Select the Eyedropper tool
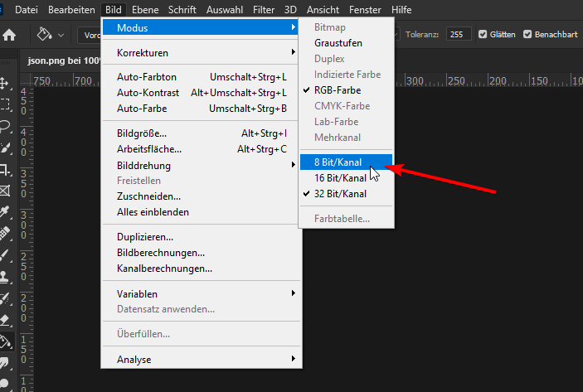This screenshot has height=392, width=583. click(x=5, y=212)
